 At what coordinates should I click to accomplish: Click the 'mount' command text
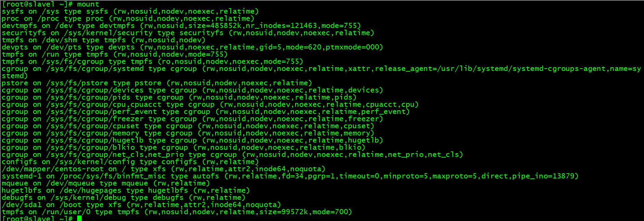click(88, 4)
